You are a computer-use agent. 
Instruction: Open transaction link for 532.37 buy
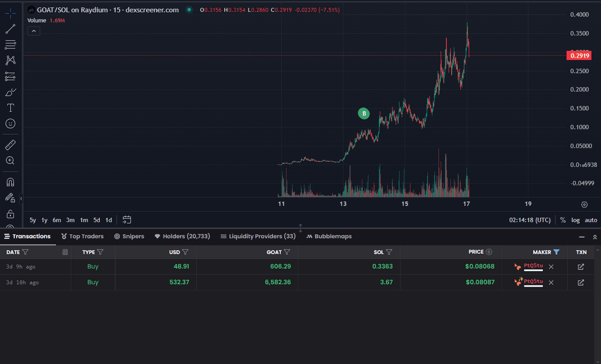coord(581,282)
